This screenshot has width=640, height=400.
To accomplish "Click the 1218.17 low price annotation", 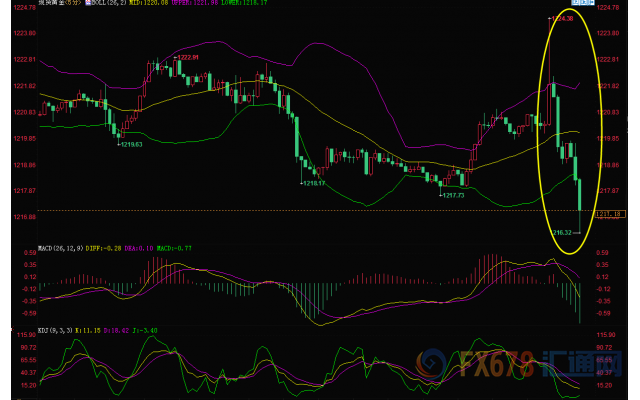I will pos(318,183).
